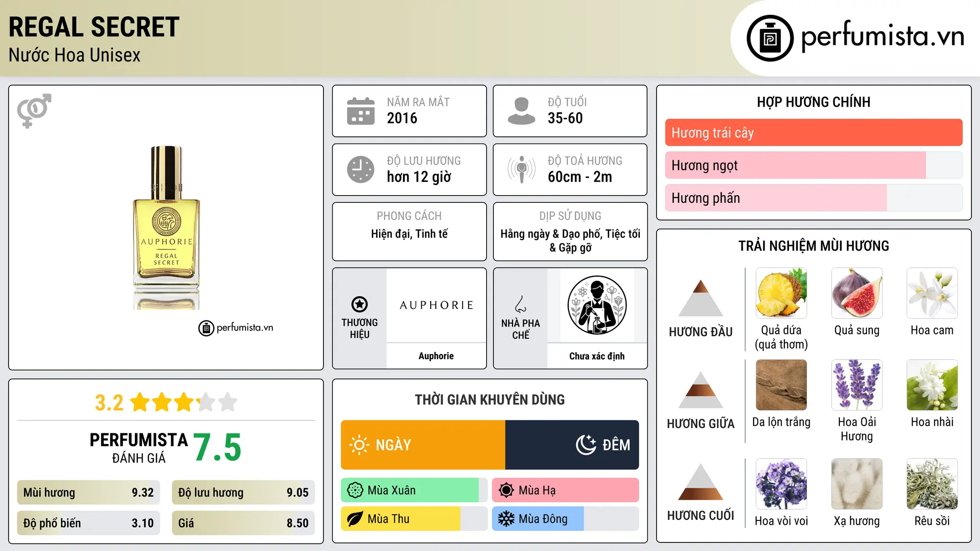Image resolution: width=980 pixels, height=551 pixels.
Task: Click the Perfumista rating value 7.5
Action: click(x=217, y=448)
